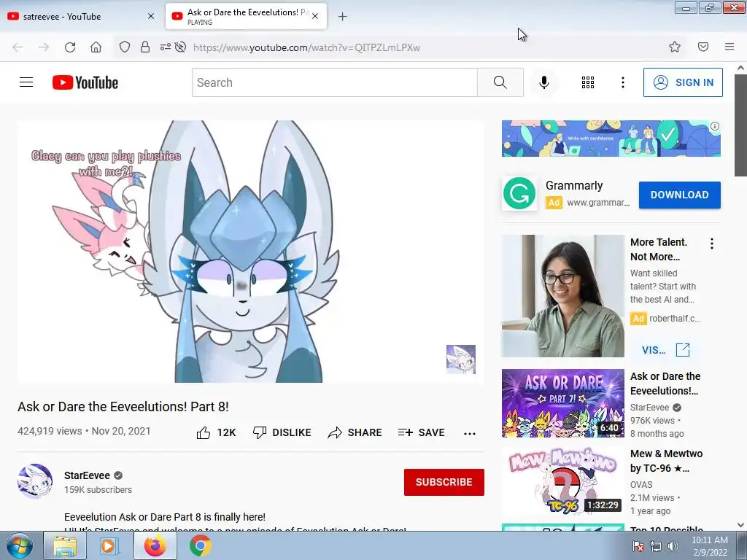Switch to satreevee - YouTube tab
747x560 pixels.
81,16
